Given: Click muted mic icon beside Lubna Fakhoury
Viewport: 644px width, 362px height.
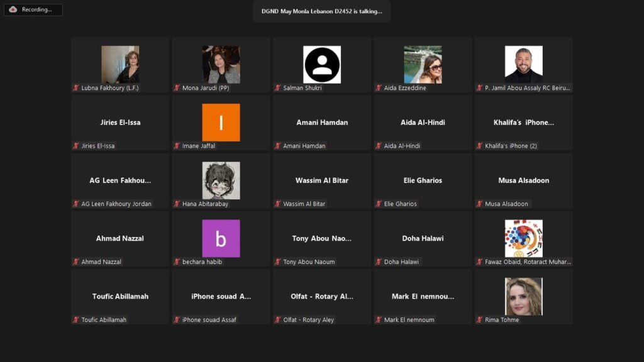Looking at the screenshot, I should pos(76,88).
